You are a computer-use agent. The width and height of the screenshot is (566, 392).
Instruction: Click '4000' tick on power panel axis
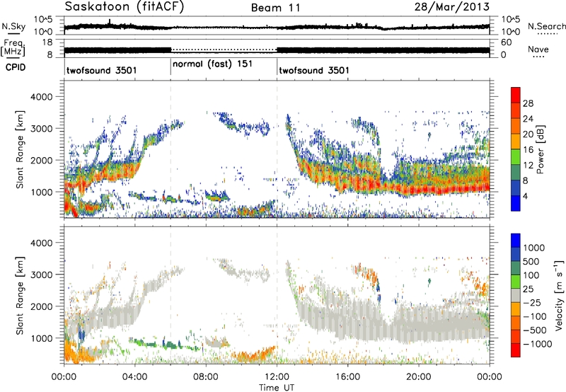click(x=42, y=97)
